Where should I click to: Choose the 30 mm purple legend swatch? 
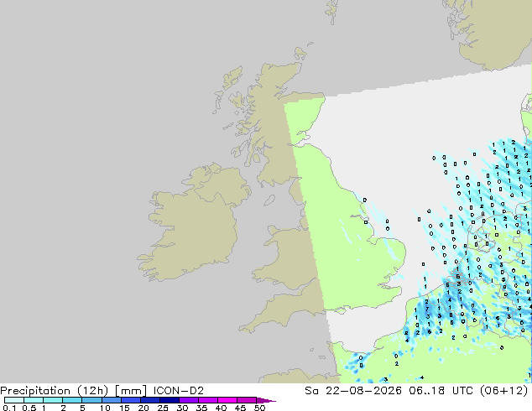pos(189,400)
